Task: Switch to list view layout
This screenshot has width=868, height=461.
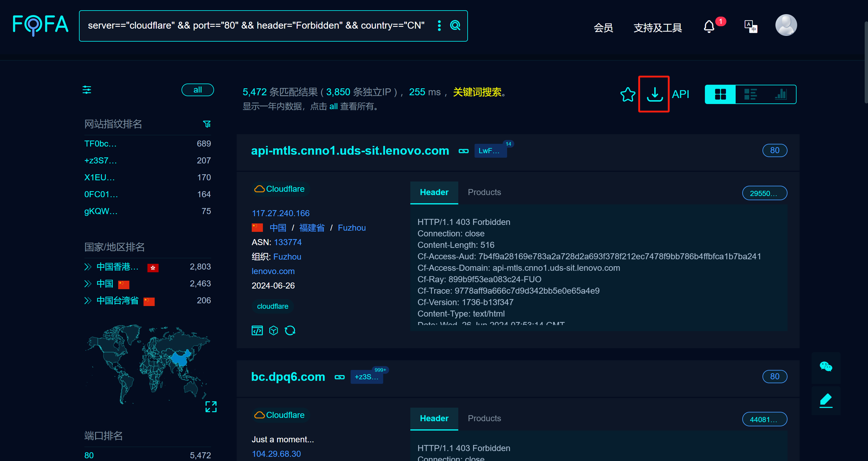Action: pos(750,94)
